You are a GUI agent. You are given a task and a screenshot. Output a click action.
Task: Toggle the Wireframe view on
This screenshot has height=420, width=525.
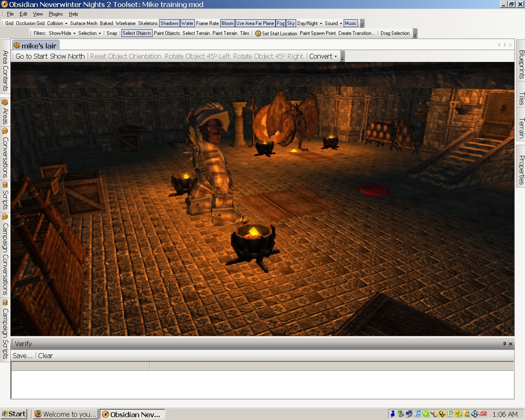[x=125, y=23]
